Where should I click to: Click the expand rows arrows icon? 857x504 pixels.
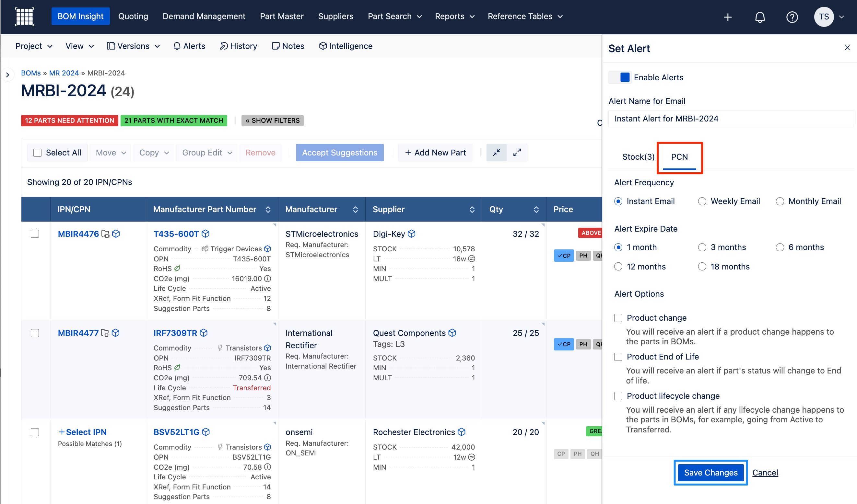517,153
